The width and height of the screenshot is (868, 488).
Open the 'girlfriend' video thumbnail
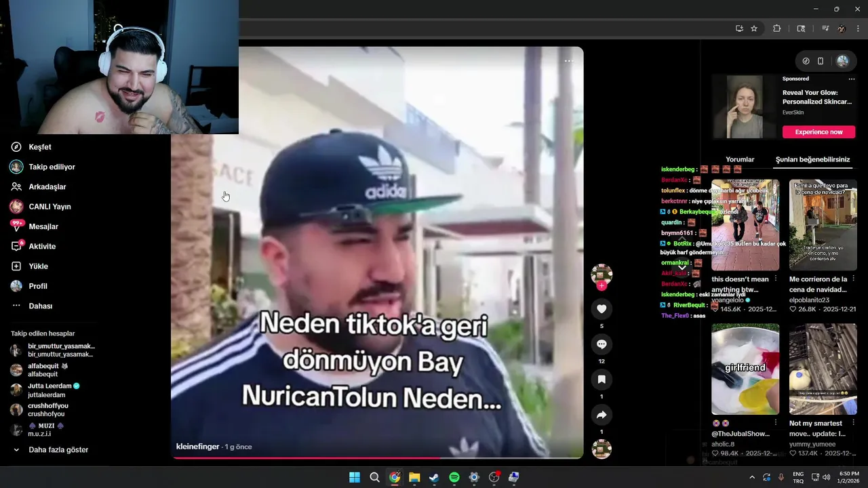tap(745, 369)
